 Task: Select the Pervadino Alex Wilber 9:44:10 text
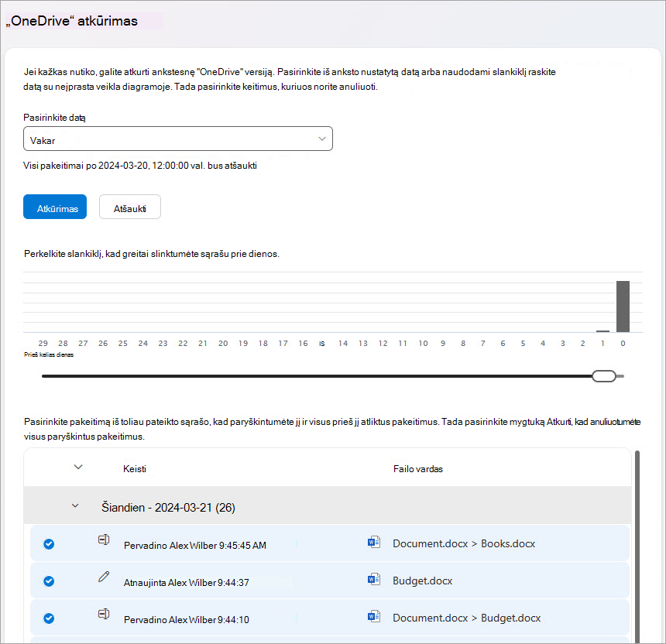pos(187,619)
